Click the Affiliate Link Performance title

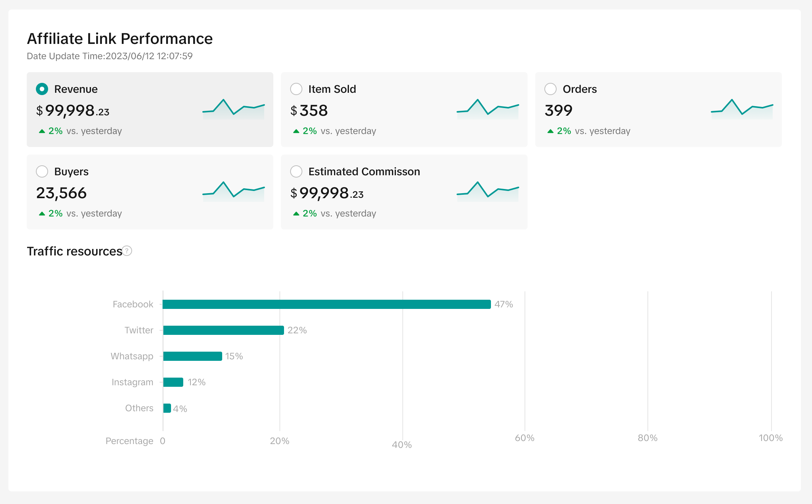click(119, 39)
